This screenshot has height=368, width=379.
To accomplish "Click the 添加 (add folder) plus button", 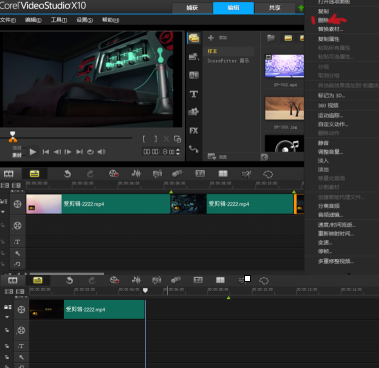I will pyautogui.click(x=211, y=38).
